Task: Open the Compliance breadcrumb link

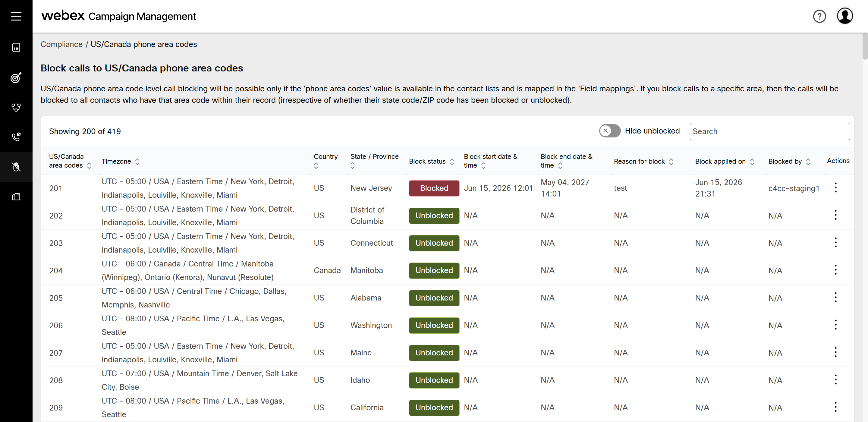Action: tap(61, 44)
